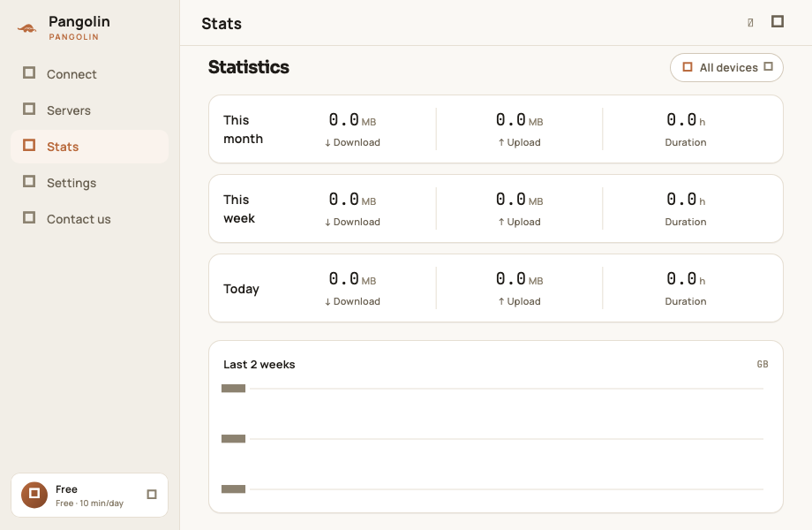Select the Stats menu item
The height and width of the screenshot is (530, 812).
pyautogui.click(x=90, y=147)
